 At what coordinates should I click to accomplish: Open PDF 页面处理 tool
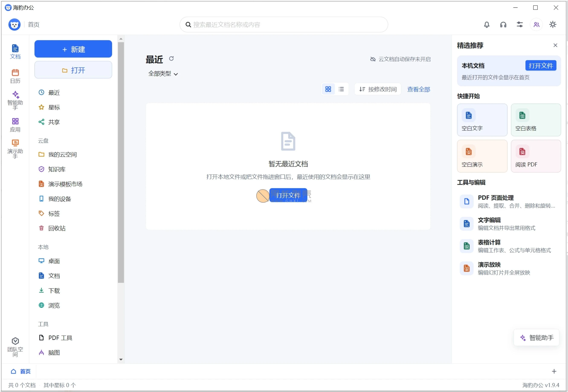point(509,201)
